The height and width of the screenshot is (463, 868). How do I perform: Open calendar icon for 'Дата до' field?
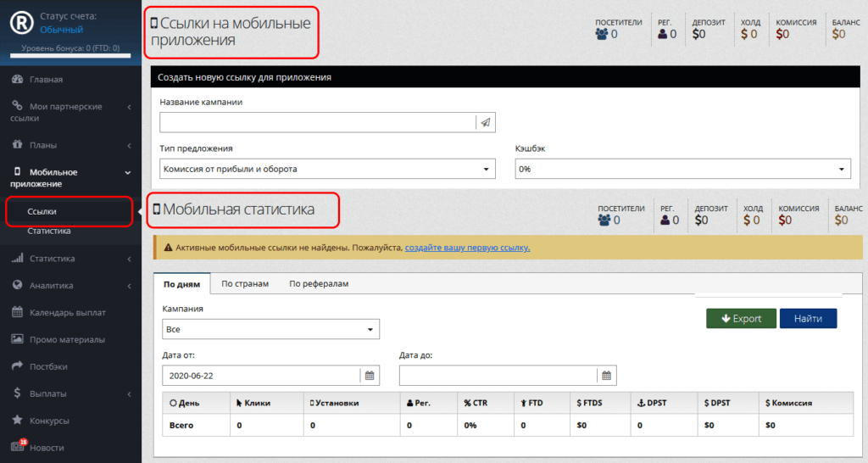606,375
